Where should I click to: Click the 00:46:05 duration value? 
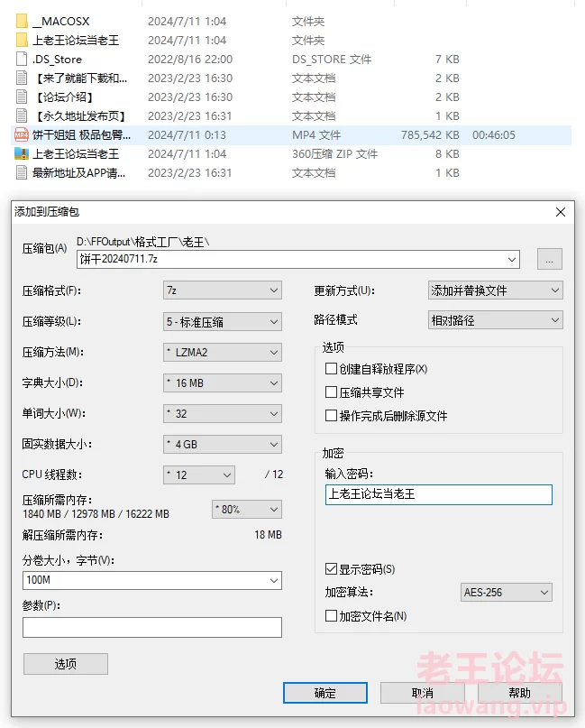pyautogui.click(x=494, y=135)
